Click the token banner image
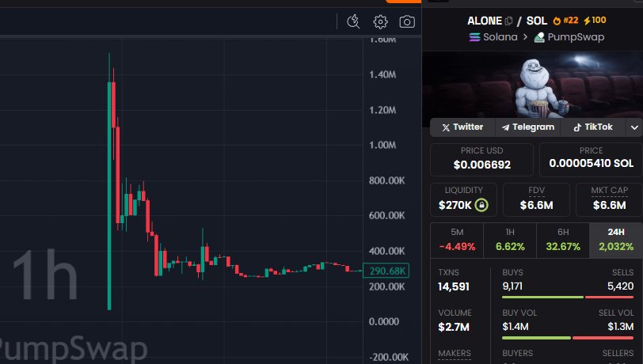The image size is (643, 364). pos(533,84)
